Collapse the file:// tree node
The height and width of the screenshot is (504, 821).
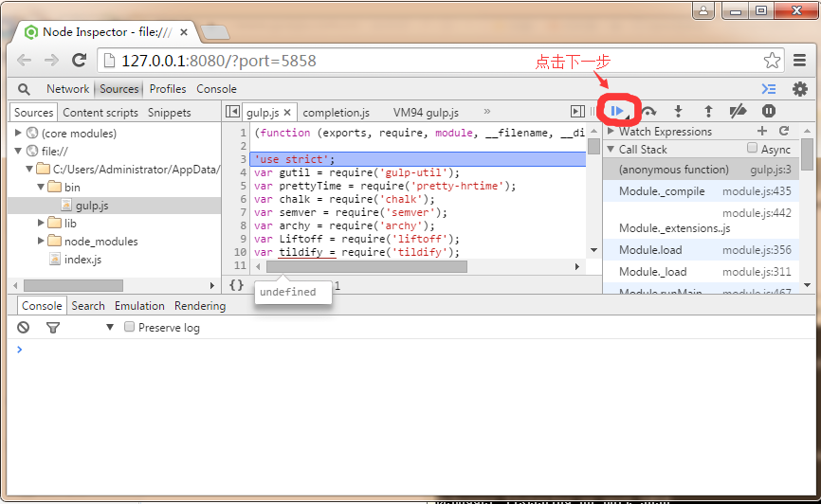click(x=18, y=151)
